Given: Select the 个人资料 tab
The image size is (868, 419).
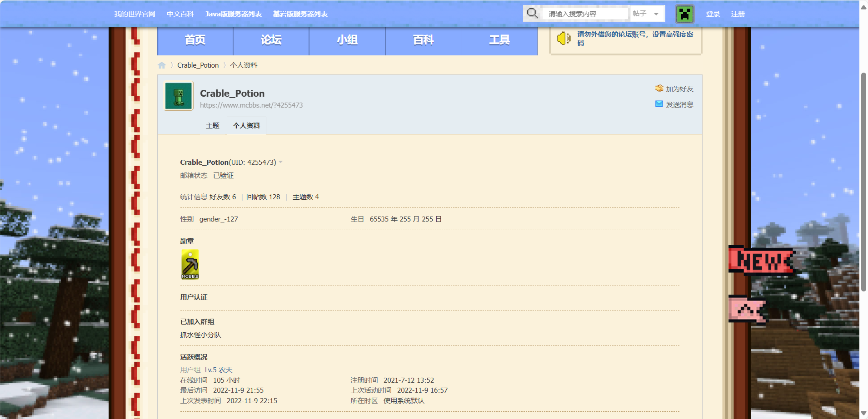Looking at the screenshot, I should 246,126.
